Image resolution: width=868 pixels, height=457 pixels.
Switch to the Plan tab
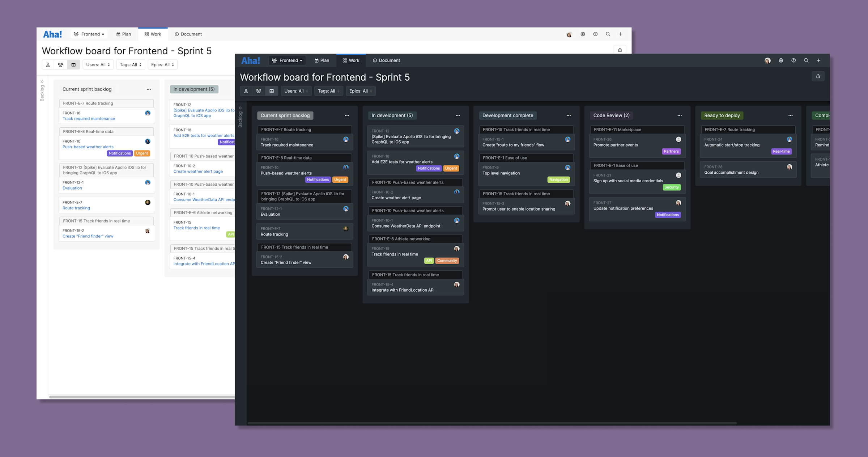tap(322, 60)
